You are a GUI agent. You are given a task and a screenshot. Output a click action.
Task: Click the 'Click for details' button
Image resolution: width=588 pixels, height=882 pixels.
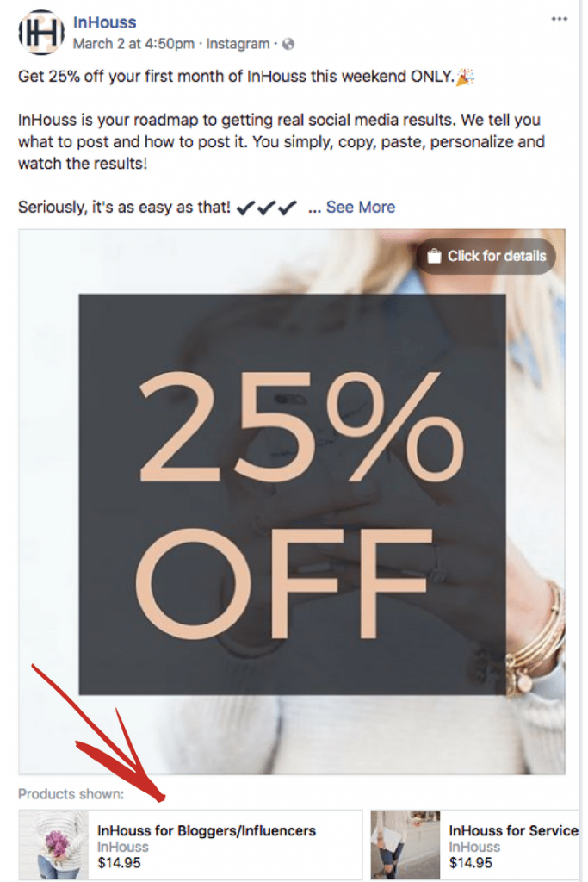(486, 256)
